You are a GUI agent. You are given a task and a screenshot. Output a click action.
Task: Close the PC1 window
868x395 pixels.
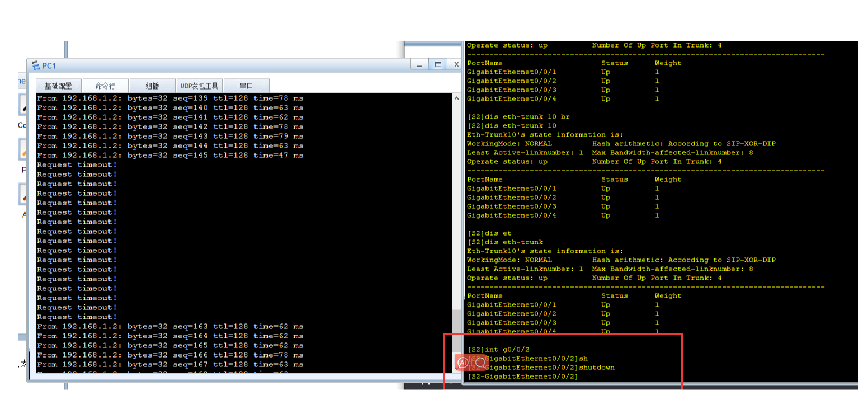tap(456, 65)
